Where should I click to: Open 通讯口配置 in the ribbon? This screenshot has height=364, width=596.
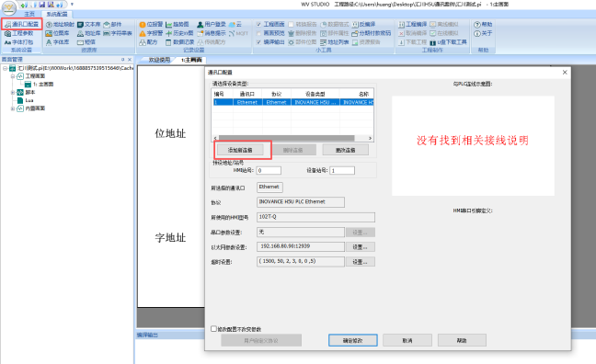click(x=22, y=24)
